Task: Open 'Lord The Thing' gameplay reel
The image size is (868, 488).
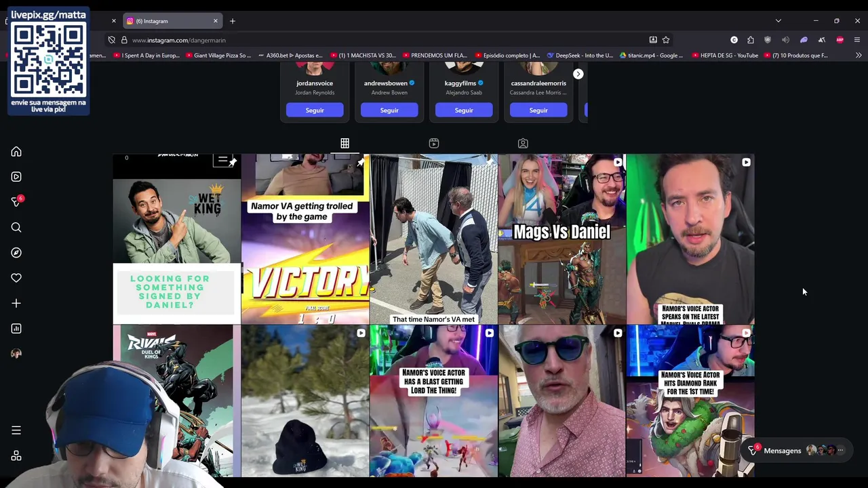Action: coord(434,401)
